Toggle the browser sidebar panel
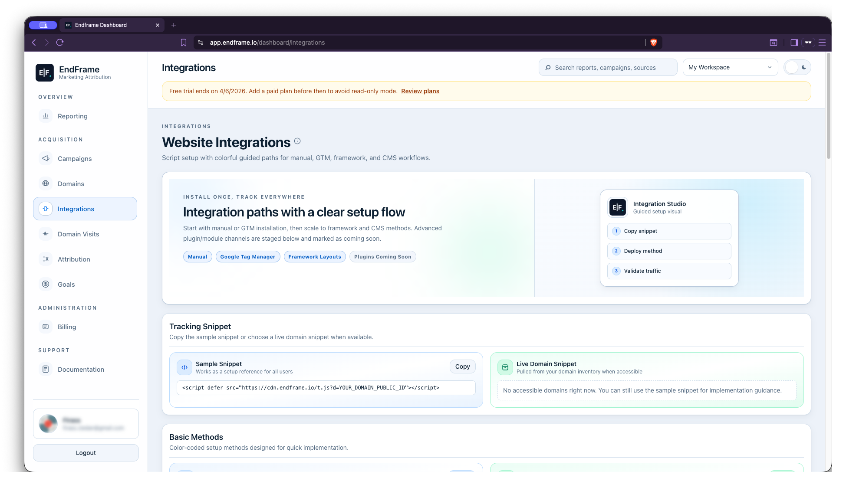Screen dimensions: 856x504 pos(794,43)
